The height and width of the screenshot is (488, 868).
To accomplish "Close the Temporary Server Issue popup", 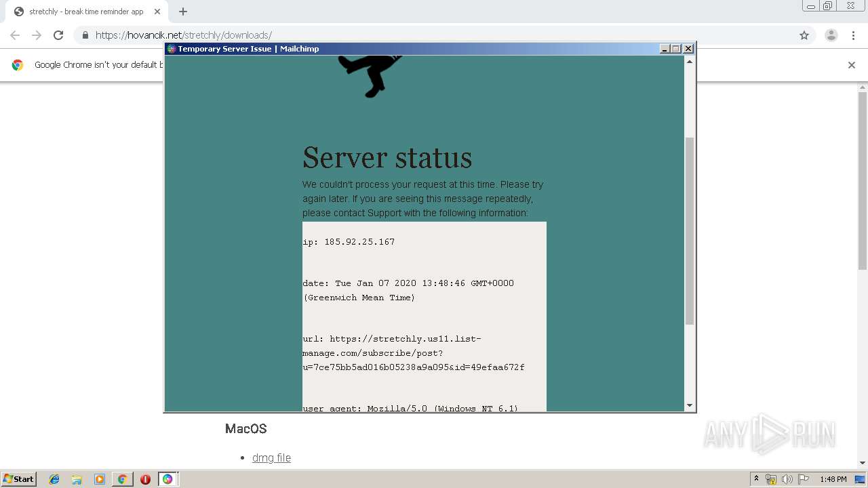I will click(688, 49).
